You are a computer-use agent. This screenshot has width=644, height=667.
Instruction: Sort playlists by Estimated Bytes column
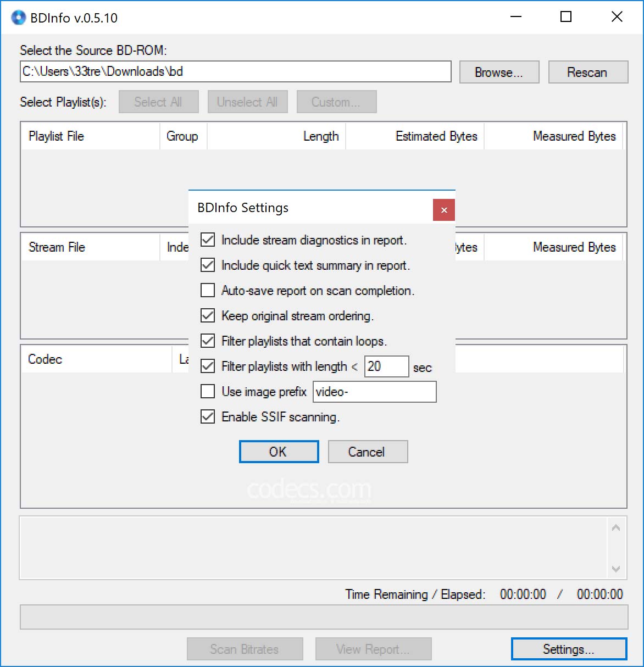point(415,136)
